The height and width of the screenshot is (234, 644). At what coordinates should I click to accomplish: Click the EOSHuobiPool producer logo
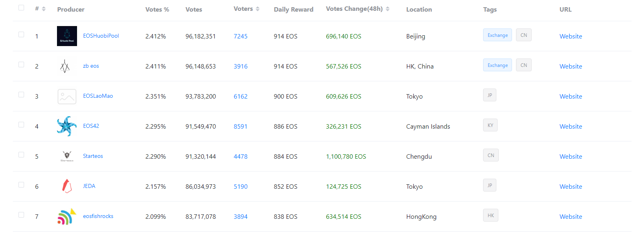[67, 36]
